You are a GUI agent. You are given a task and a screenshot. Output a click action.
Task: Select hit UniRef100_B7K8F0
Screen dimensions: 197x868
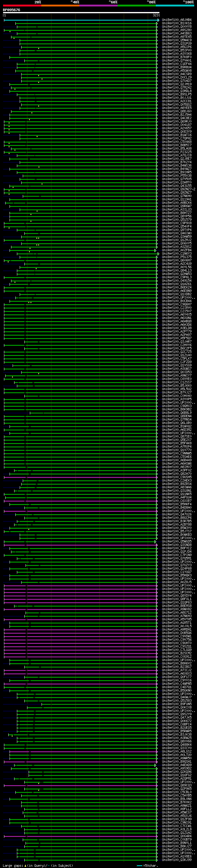click(177, 57)
